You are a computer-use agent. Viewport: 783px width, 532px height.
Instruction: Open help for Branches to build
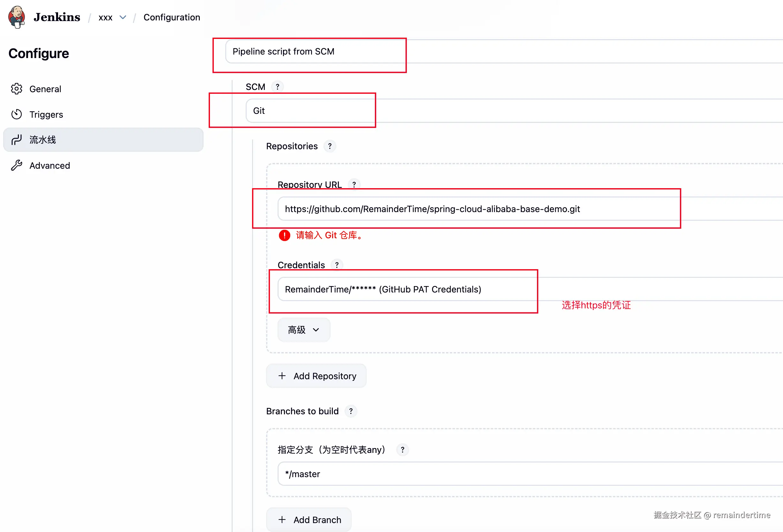[x=351, y=411]
